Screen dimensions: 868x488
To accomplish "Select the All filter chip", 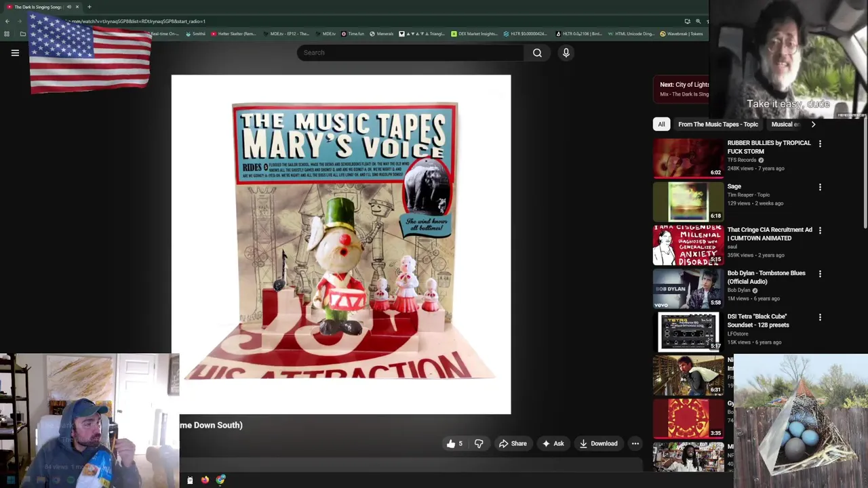I will tap(661, 124).
